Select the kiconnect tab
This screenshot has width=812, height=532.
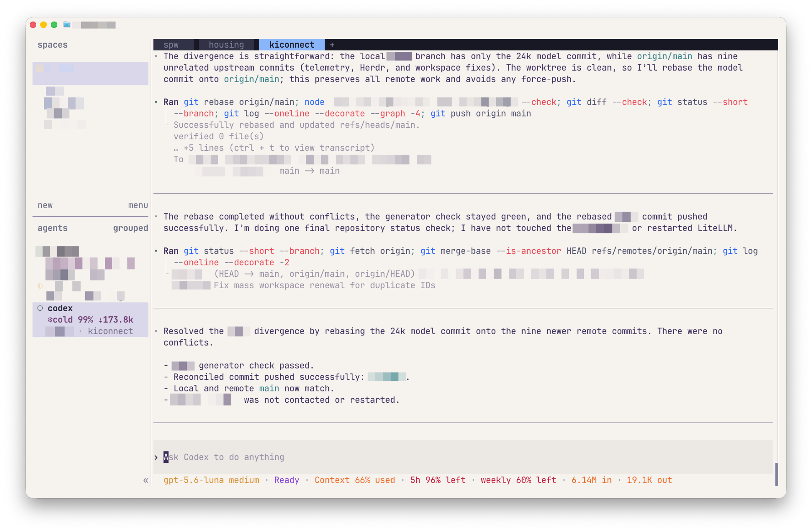click(292, 45)
